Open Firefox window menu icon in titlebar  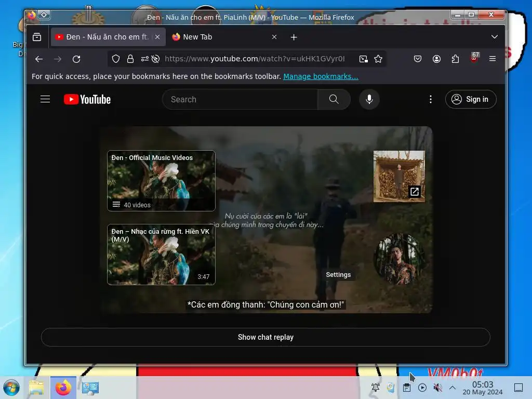tap(32, 15)
